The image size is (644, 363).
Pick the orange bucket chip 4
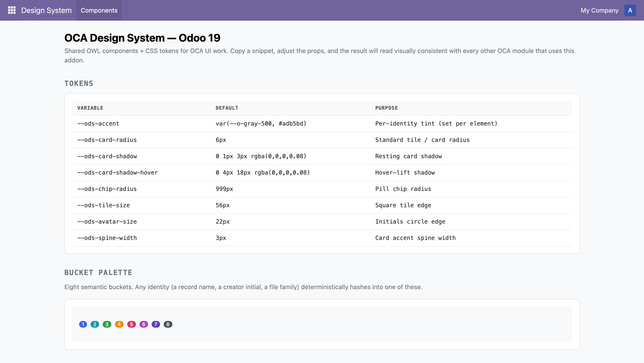pyautogui.click(x=119, y=324)
